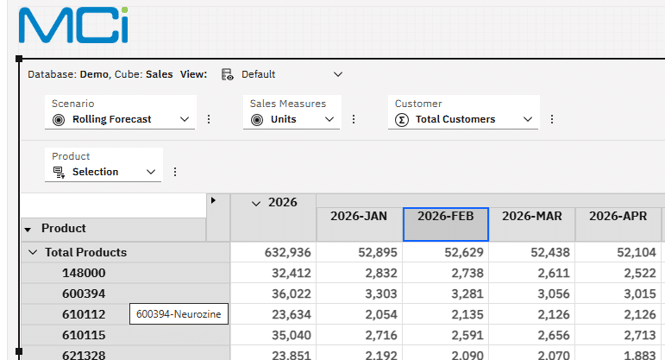The image size is (665, 360).
Task: Click the 36,022 cell for product 600394
Action: tap(274, 294)
